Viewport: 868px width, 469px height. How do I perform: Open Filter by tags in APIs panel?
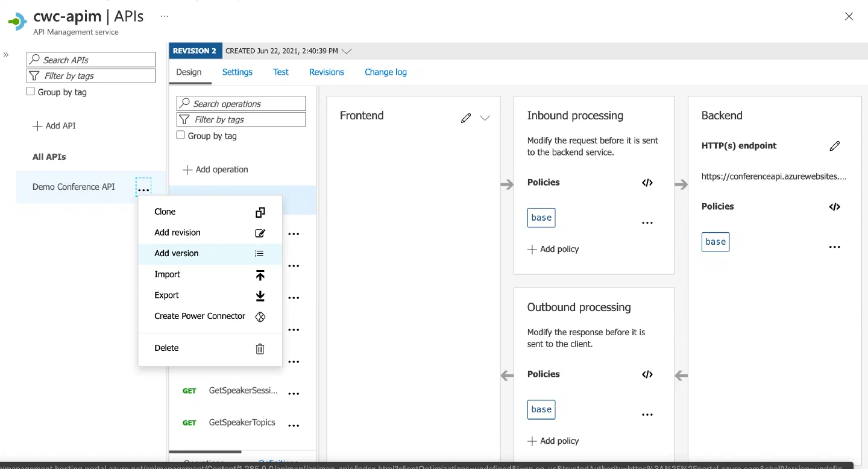[x=91, y=76]
